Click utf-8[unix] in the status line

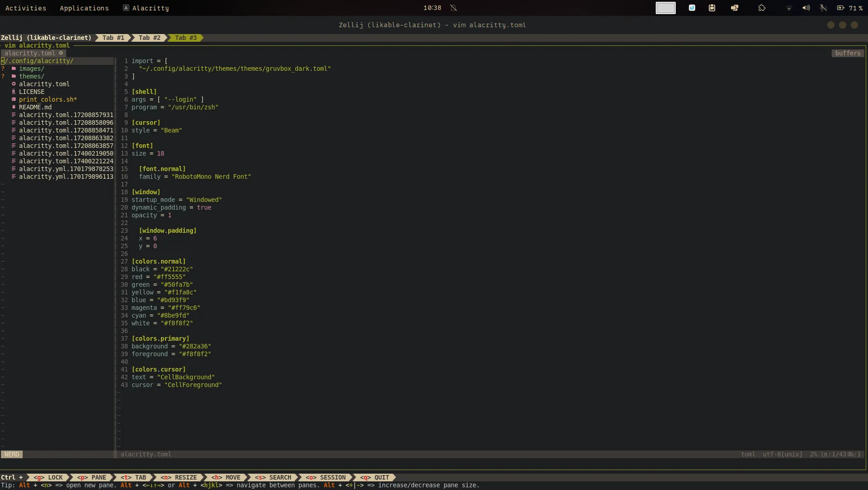click(x=782, y=454)
